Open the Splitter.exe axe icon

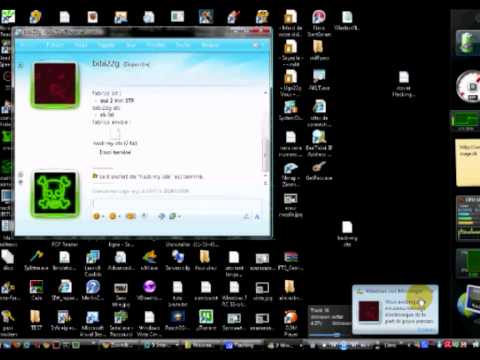[x=36, y=260]
